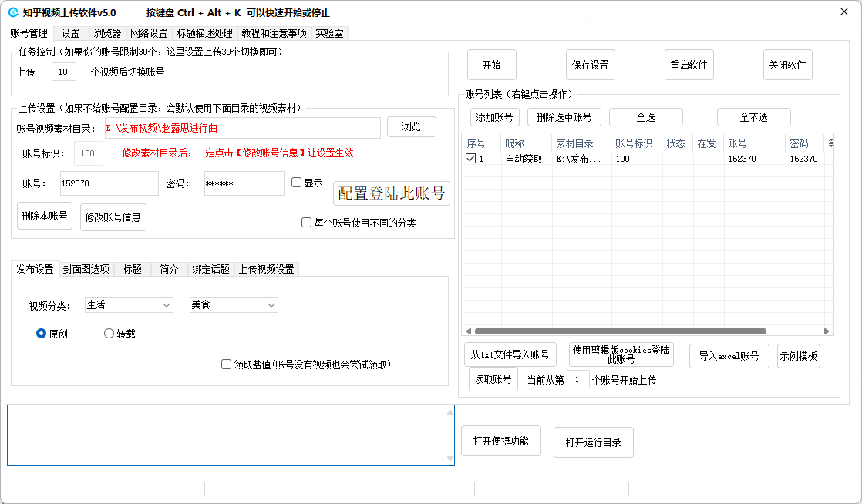Toggle the 显示 password checkbox

pos(297,183)
